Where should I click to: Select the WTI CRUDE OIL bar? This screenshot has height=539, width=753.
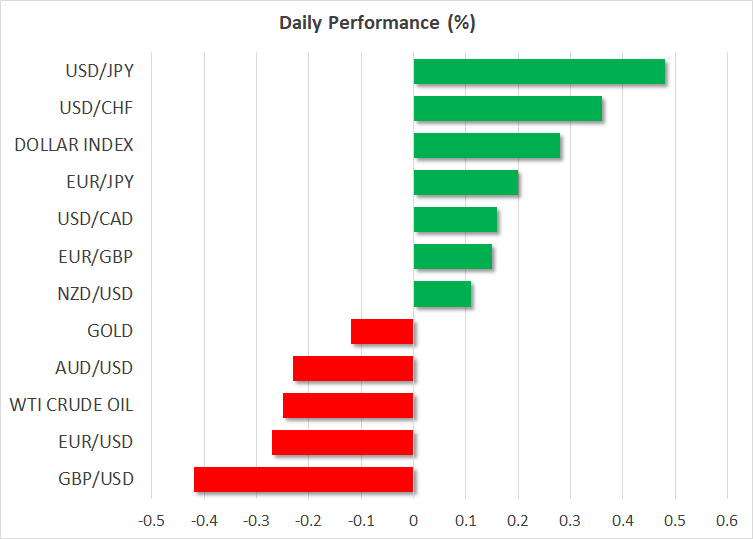click(348, 405)
